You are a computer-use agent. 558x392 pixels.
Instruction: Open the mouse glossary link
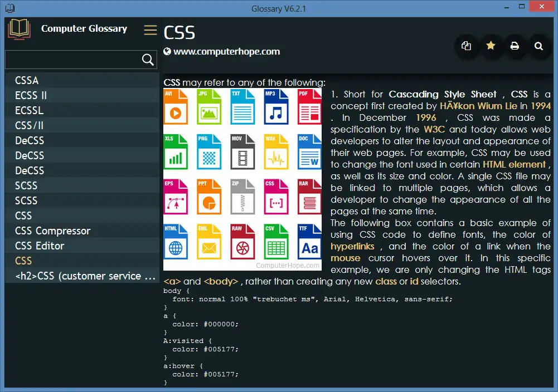tap(345, 258)
